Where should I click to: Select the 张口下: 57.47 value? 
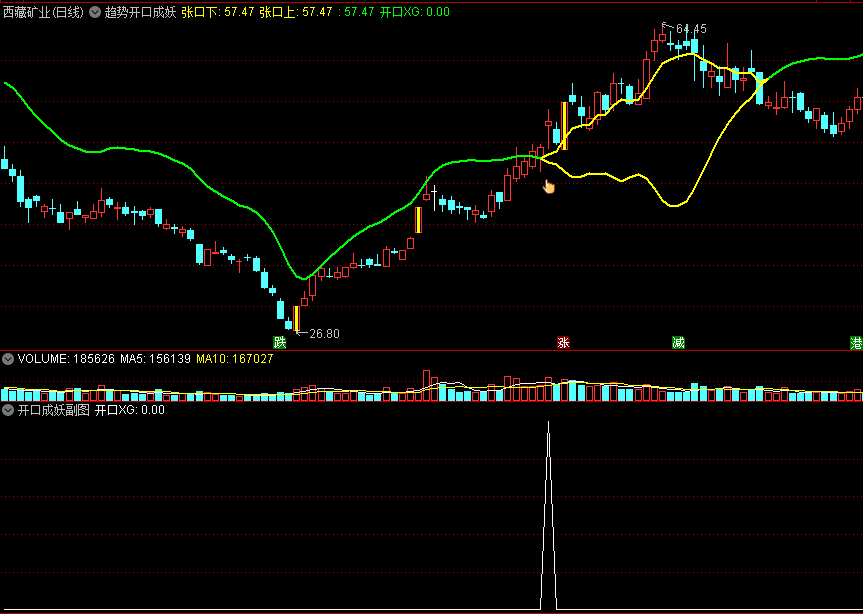218,12
